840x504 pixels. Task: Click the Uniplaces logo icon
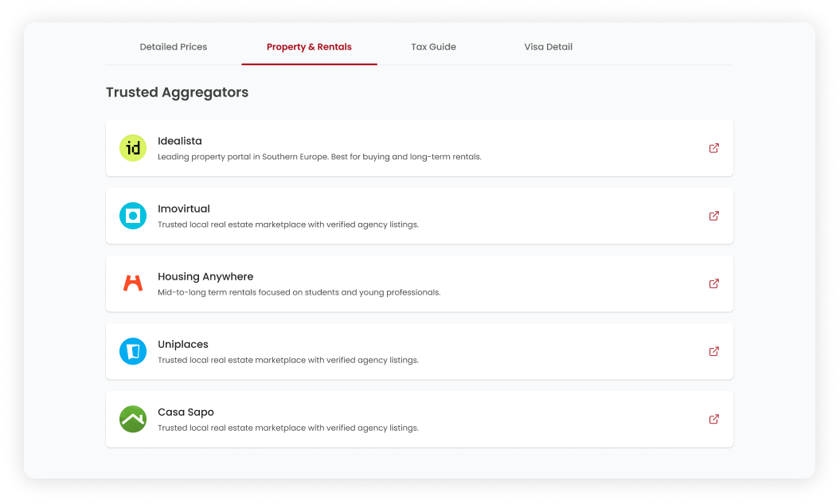(x=133, y=351)
